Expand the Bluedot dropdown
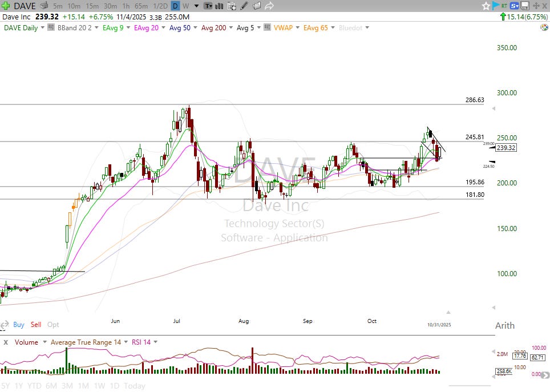The image size is (550, 392). pos(367,27)
